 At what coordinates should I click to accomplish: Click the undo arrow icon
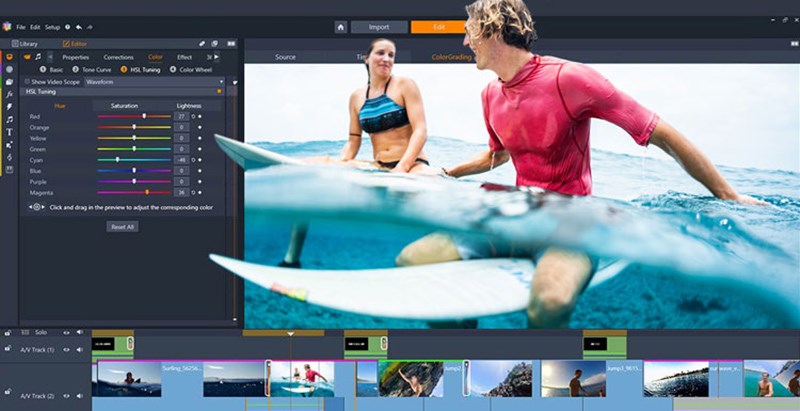point(78,27)
